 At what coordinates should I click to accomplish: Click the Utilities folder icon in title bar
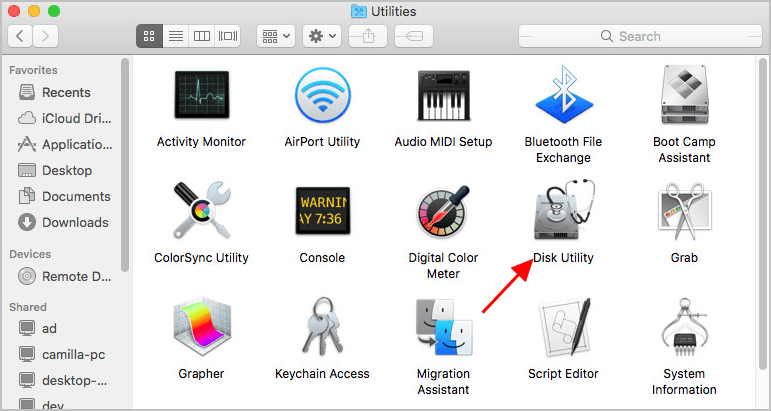tap(358, 11)
